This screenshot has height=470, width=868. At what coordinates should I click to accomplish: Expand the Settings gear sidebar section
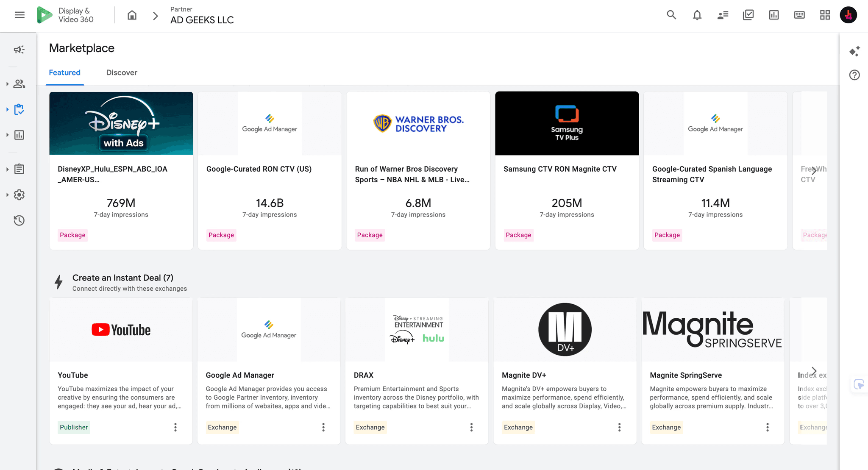pos(19,195)
